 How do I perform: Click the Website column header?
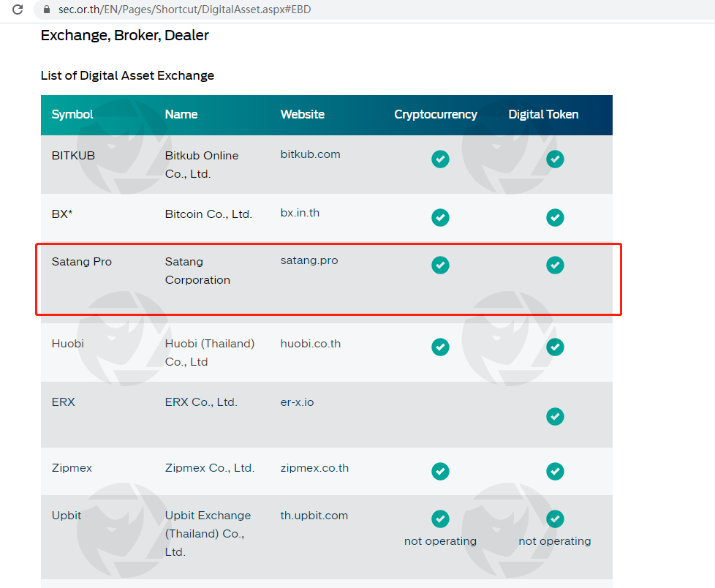click(302, 114)
